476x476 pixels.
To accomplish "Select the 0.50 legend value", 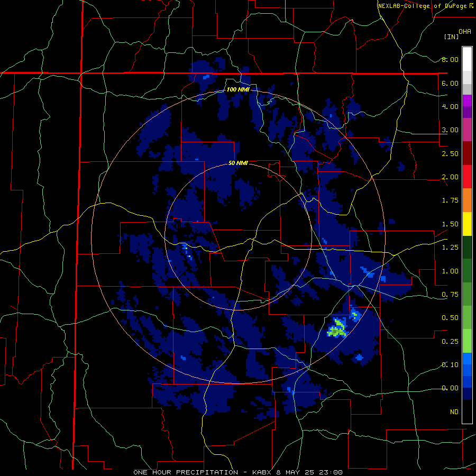I will [450, 318].
